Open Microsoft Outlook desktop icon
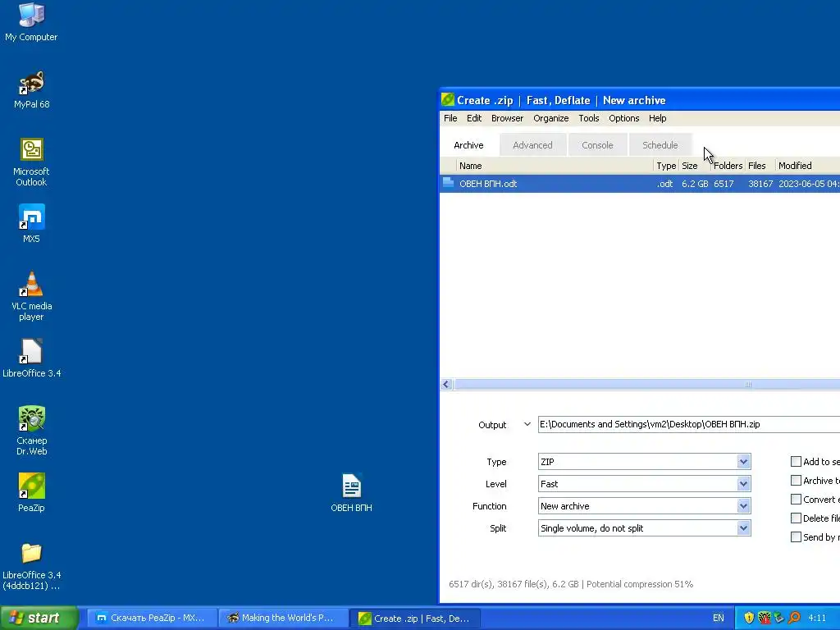The width and height of the screenshot is (840, 630). 32,162
